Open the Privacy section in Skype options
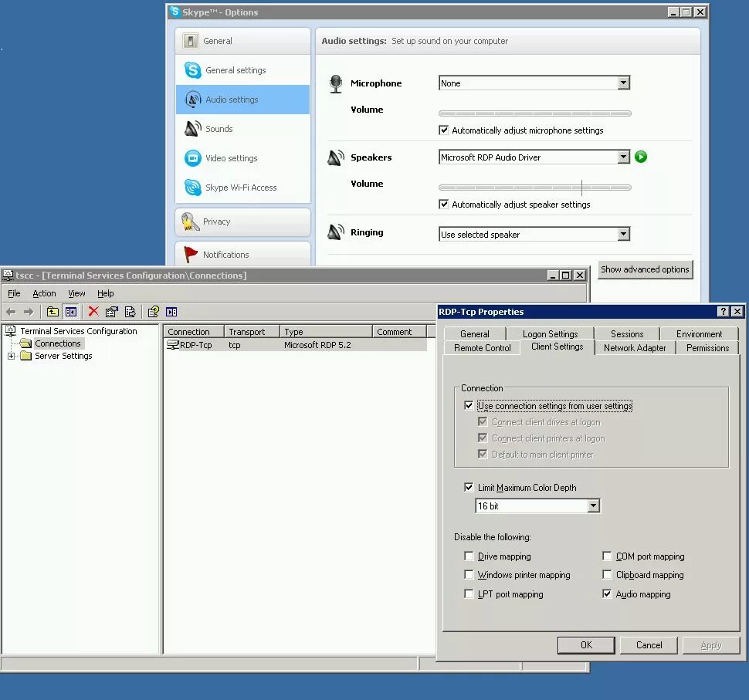 [242, 222]
